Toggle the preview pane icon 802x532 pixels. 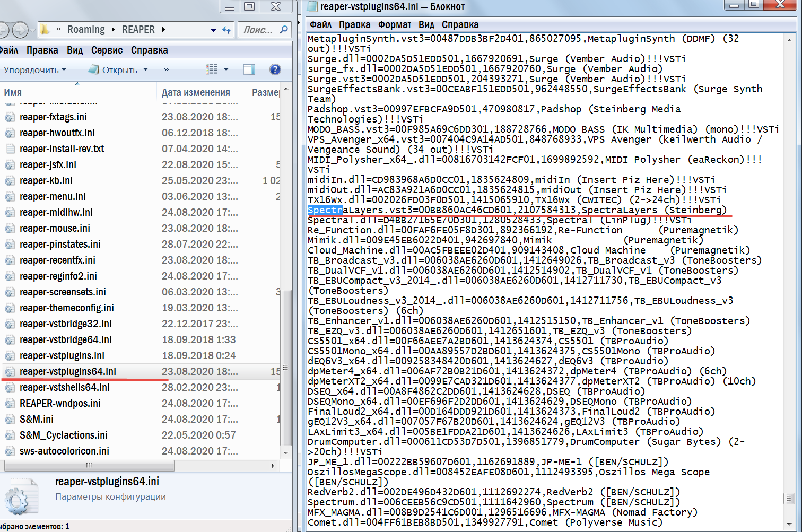point(249,69)
